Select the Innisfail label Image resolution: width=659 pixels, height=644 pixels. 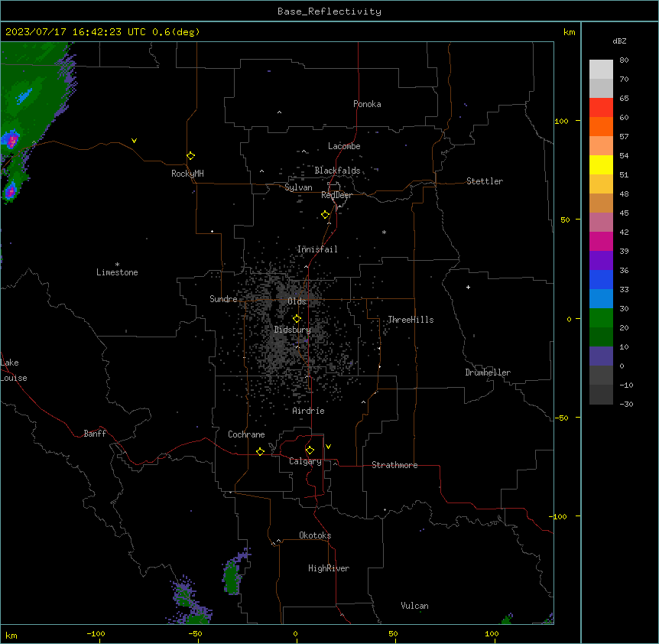point(317,249)
